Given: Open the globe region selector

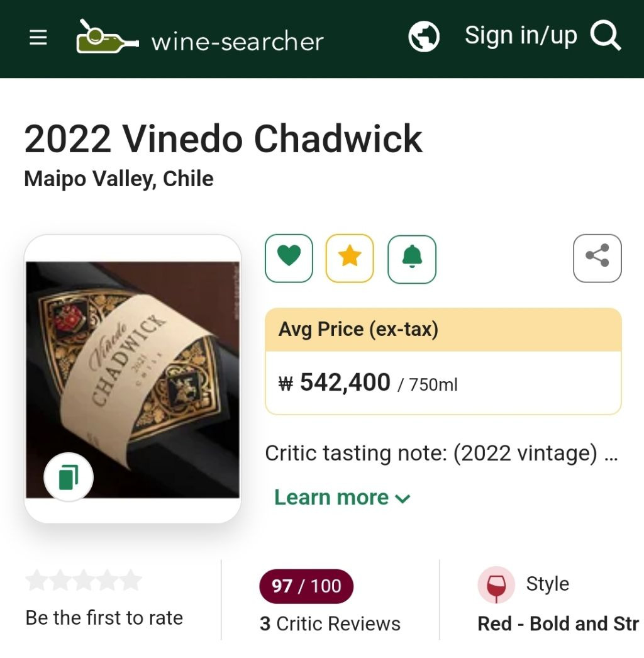Looking at the screenshot, I should [424, 37].
